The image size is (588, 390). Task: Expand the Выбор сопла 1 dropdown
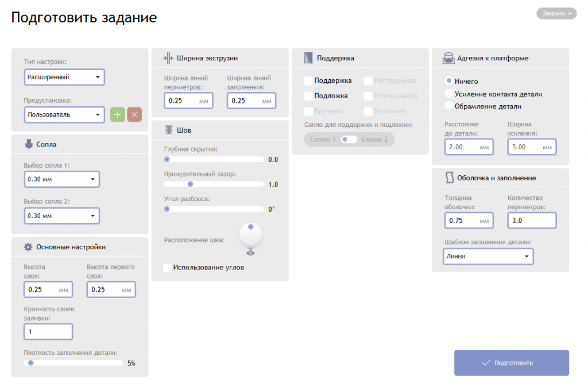[x=61, y=179]
